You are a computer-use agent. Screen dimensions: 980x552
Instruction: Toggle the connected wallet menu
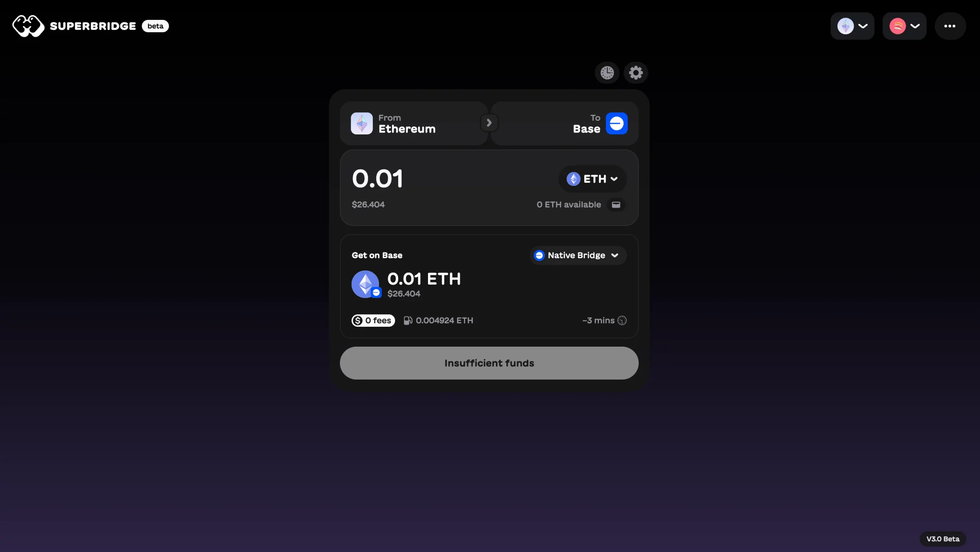(904, 26)
